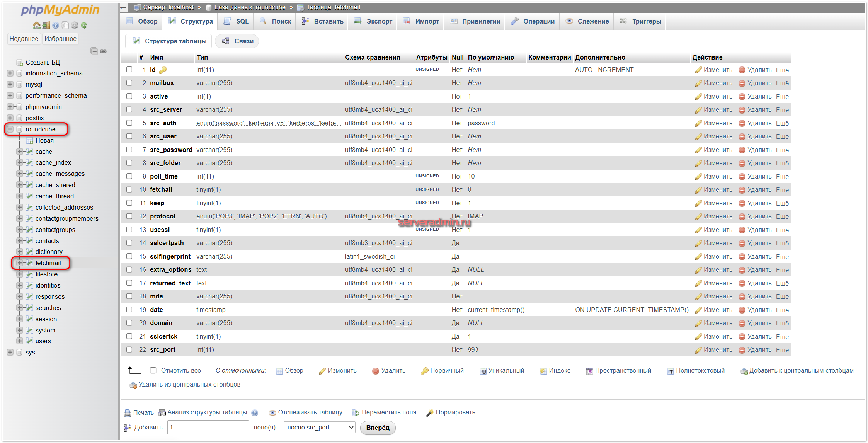Select checkbox for src_port row
The width and height of the screenshot is (868, 443).
pos(129,349)
